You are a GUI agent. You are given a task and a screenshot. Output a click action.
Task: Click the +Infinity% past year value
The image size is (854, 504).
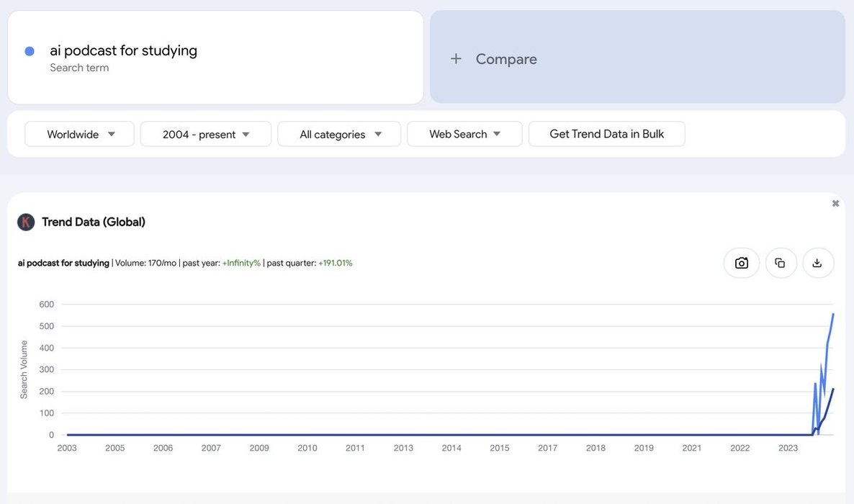(x=241, y=264)
